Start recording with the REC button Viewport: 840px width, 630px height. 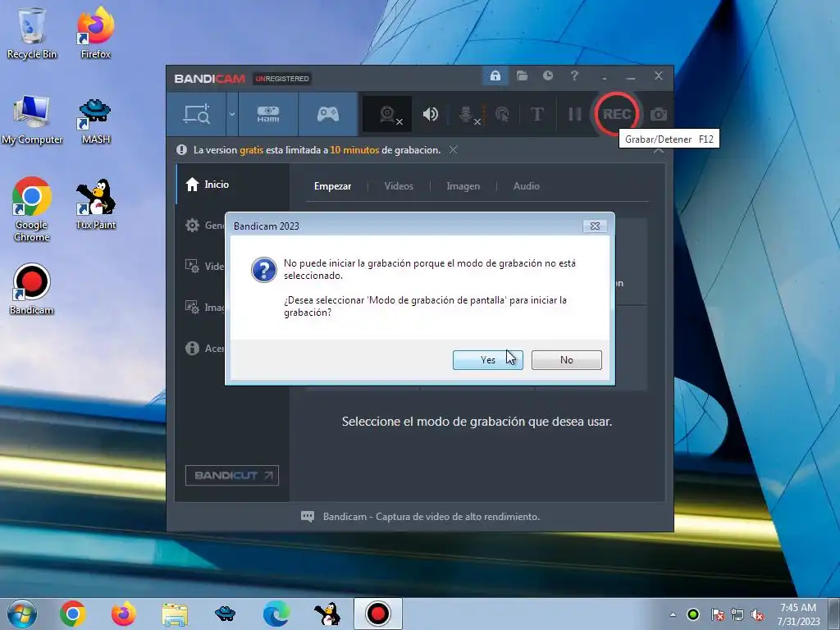tap(616, 114)
